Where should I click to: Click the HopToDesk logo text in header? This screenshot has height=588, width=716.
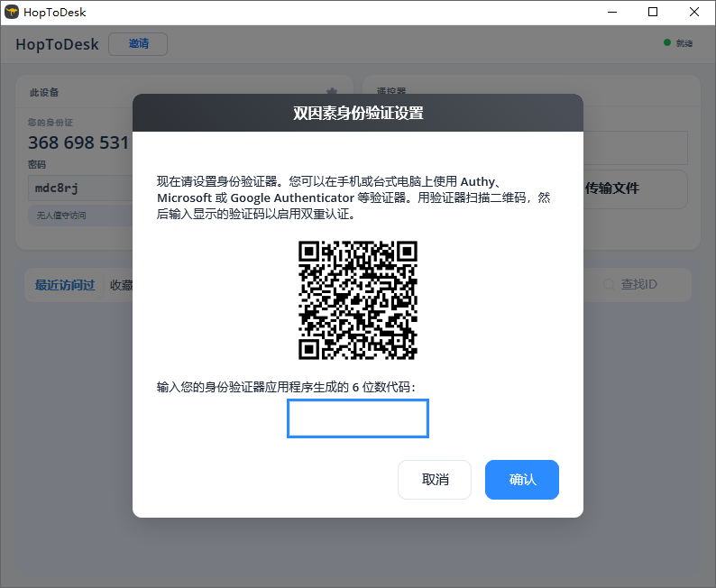click(57, 44)
